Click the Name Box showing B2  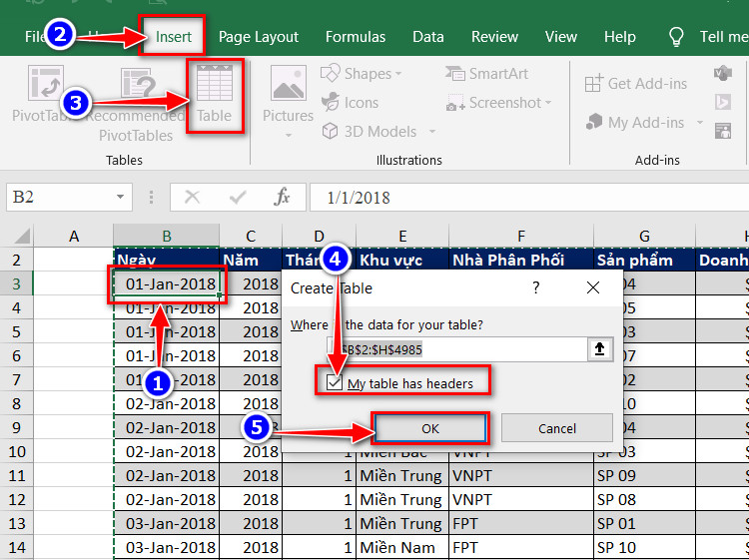click(x=60, y=197)
